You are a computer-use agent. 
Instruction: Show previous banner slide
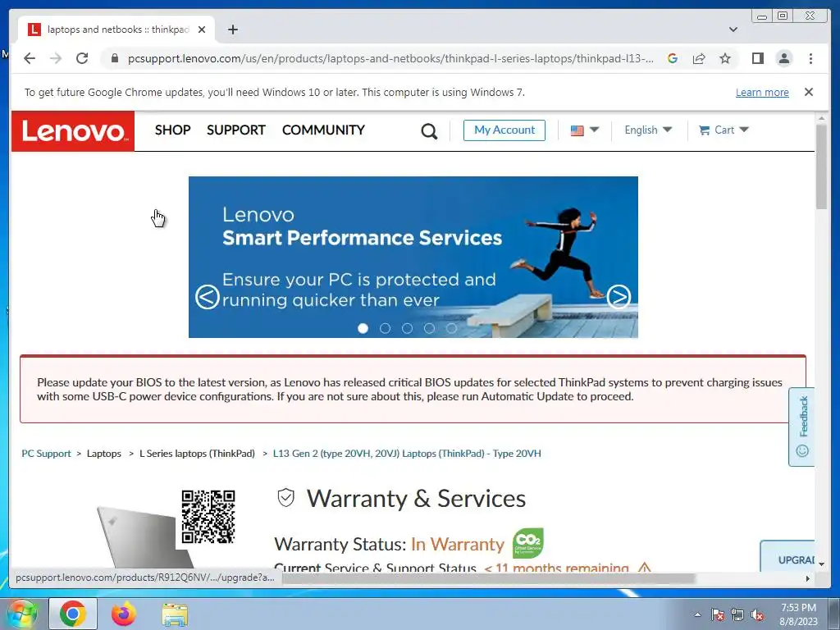point(208,297)
